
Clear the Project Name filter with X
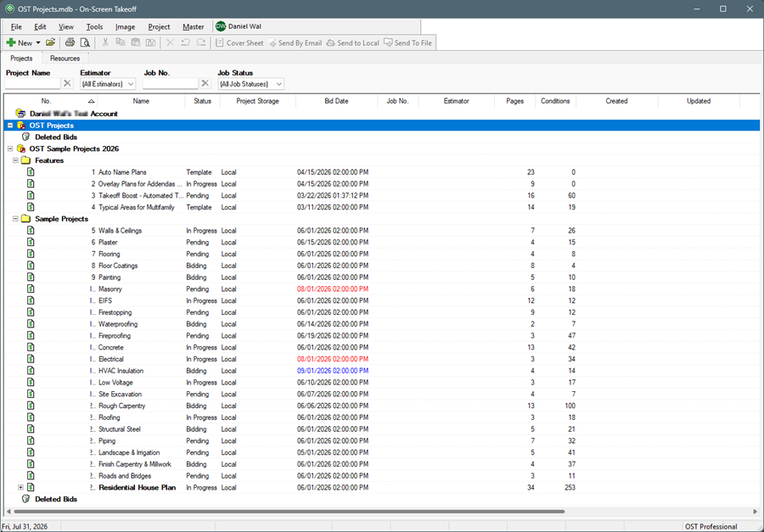(67, 83)
